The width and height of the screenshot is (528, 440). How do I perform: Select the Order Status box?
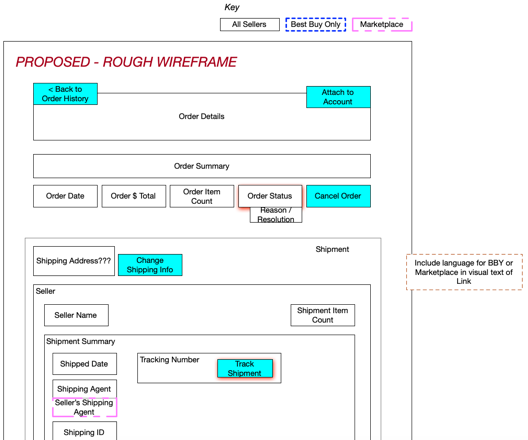270,196
